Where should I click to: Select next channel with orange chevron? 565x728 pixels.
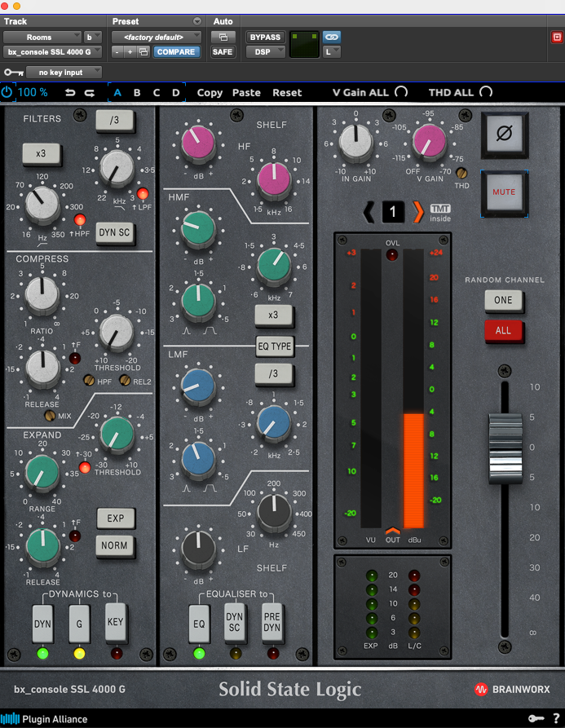(417, 212)
